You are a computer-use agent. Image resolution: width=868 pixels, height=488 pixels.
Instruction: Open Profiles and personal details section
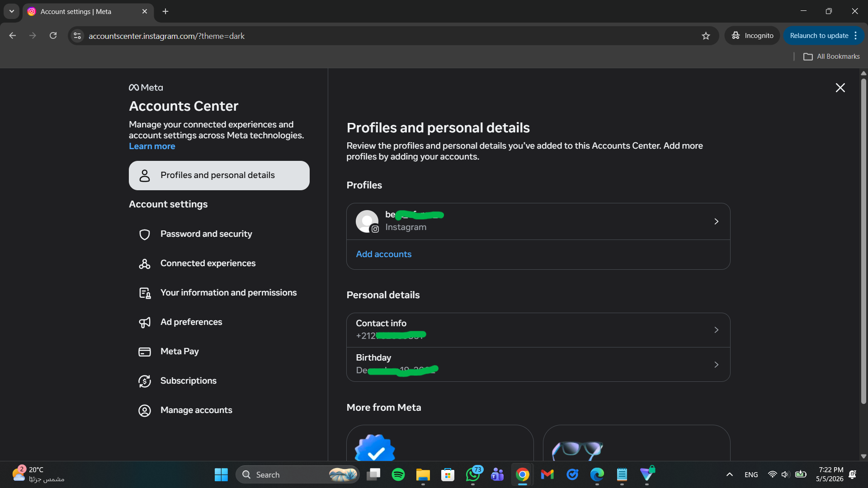coord(219,175)
